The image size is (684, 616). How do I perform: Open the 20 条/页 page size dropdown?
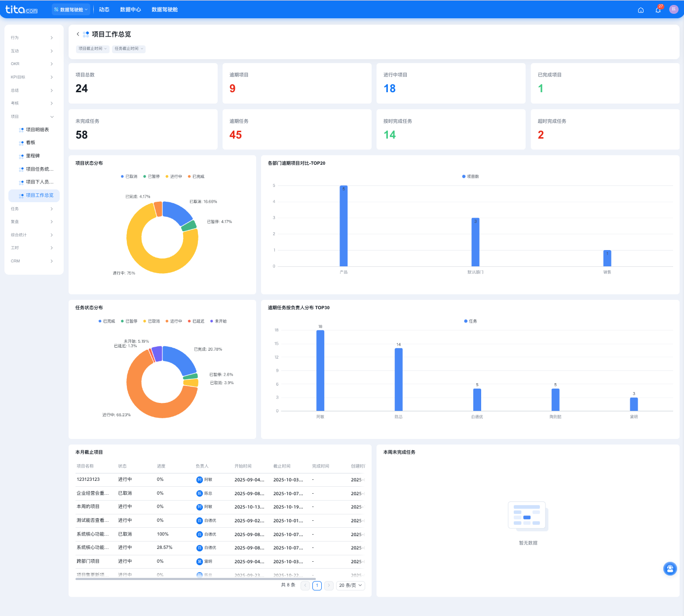click(351, 585)
